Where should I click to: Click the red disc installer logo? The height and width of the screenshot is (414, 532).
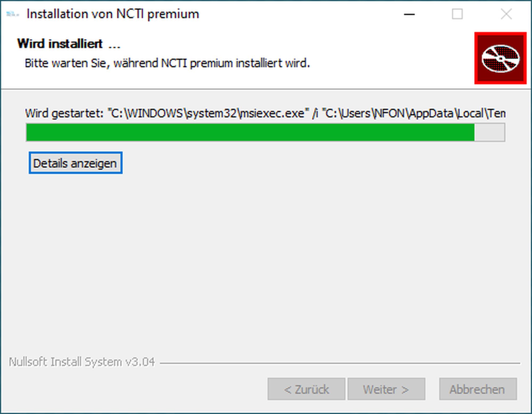(x=500, y=58)
